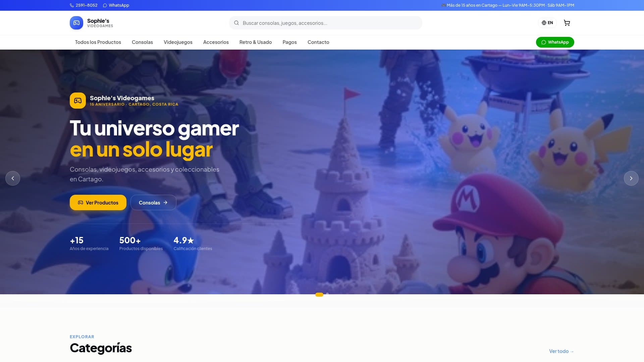Click Ver Productos button
The height and width of the screenshot is (362, 644).
point(98,202)
